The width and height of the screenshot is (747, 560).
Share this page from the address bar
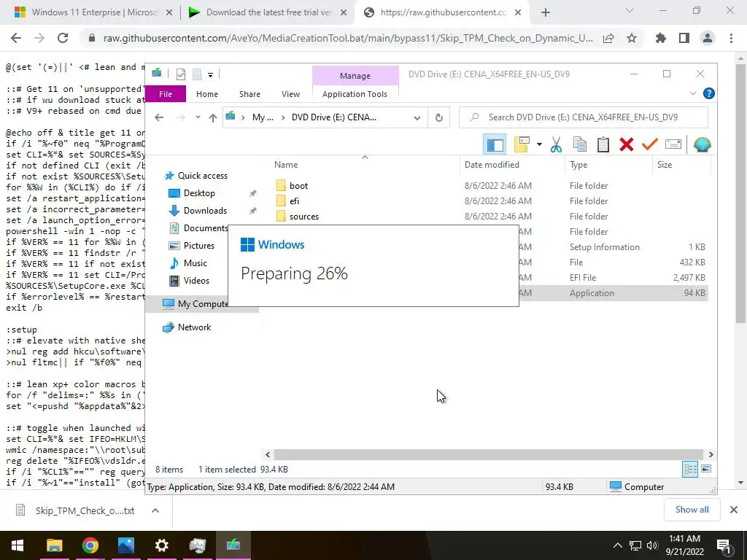point(608,38)
